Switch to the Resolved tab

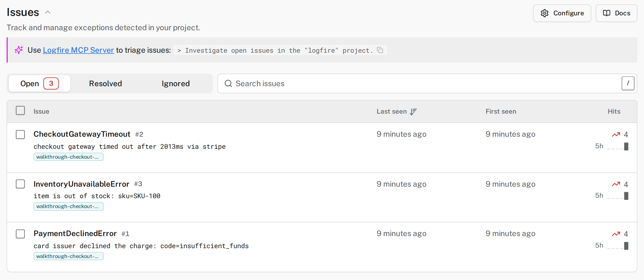105,83
